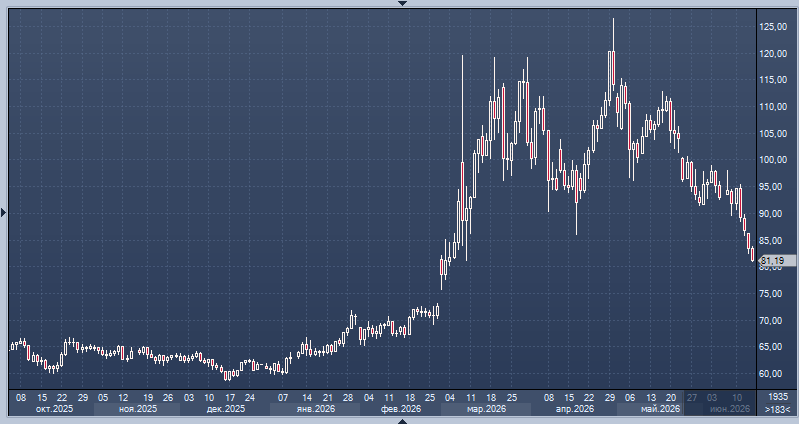Click the 70,00 price axis label

pos(771,321)
